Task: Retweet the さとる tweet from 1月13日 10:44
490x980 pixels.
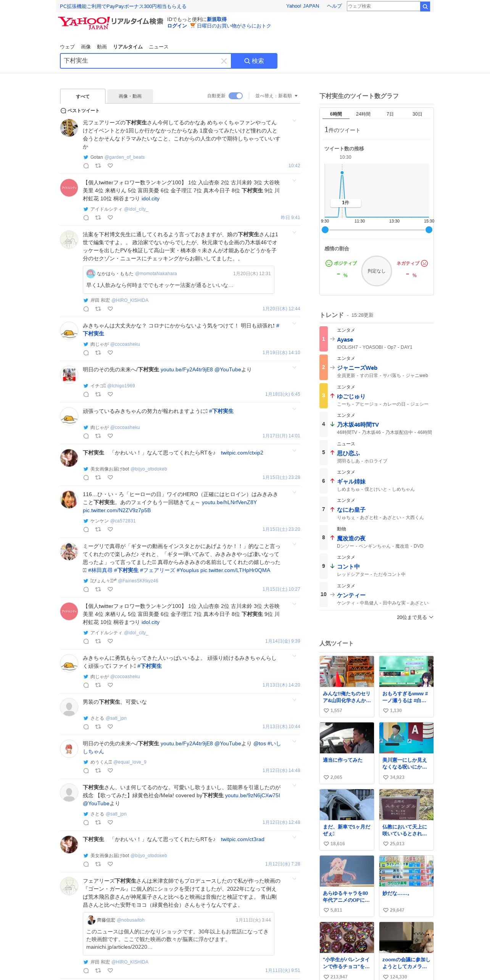Action: (98, 727)
